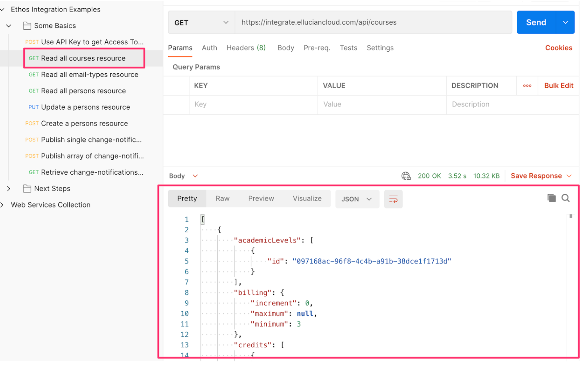588x368 pixels.
Task: Open network information via the globe lock icon
Action: [406, 176]
